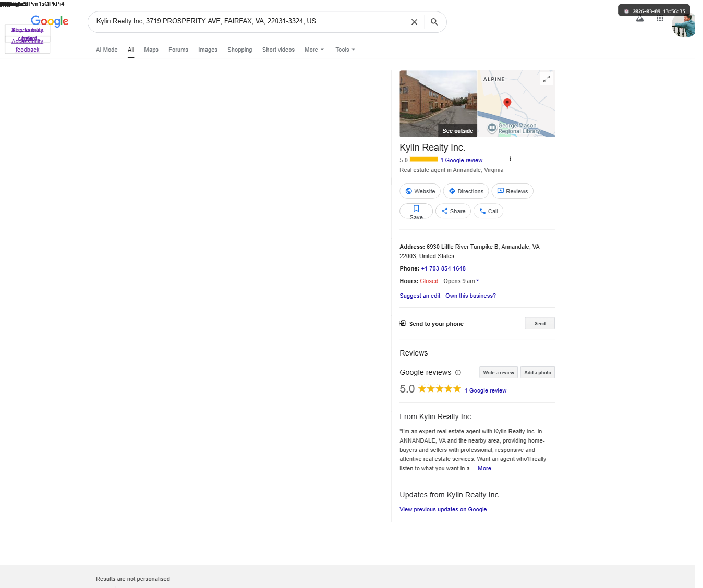Viewport: 703px width, 588px height.
Task: Select the Maps tab
Action: [x=151, y=50]
